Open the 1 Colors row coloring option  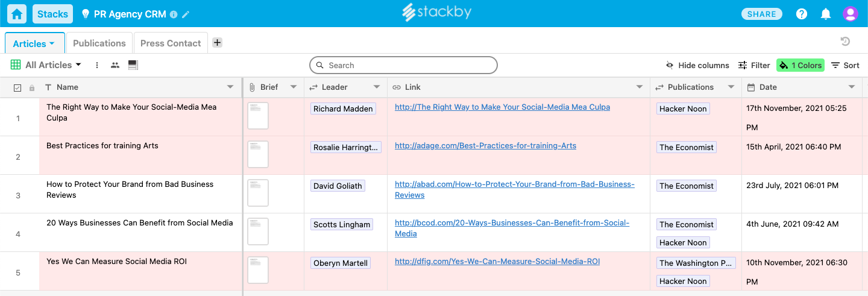pos(800,65)
